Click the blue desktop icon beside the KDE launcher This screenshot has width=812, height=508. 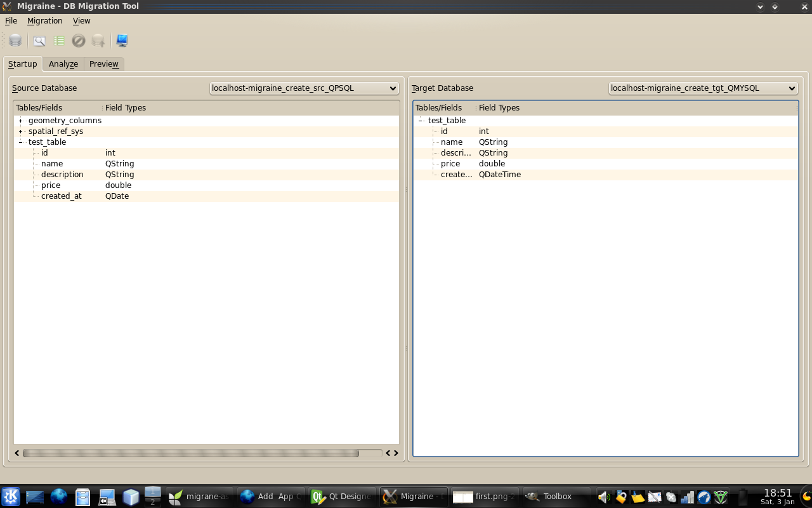35,497
